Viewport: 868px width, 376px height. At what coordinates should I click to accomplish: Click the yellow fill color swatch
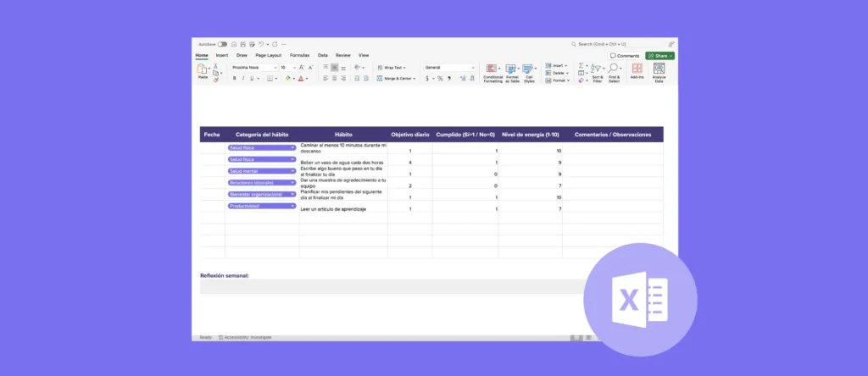click(x=289, y=78)
